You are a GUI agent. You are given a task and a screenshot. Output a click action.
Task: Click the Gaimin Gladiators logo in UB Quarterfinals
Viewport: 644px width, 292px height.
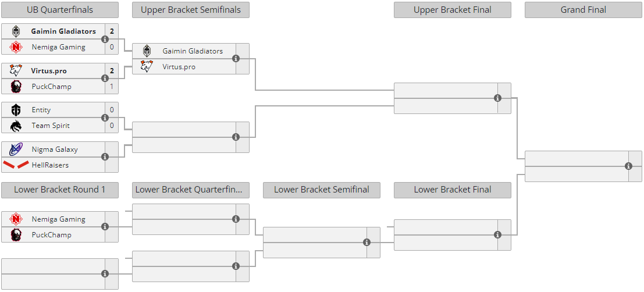pos(16,31)
